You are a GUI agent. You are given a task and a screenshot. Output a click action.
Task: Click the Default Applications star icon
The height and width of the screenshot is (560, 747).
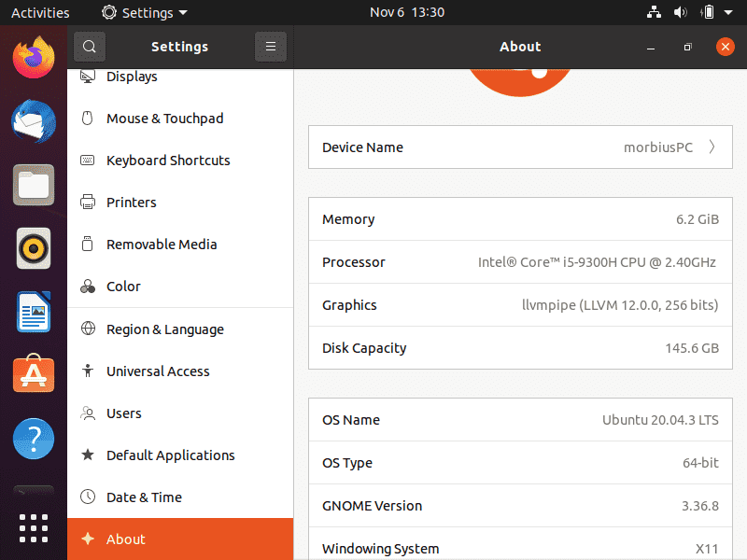[88, 455]
